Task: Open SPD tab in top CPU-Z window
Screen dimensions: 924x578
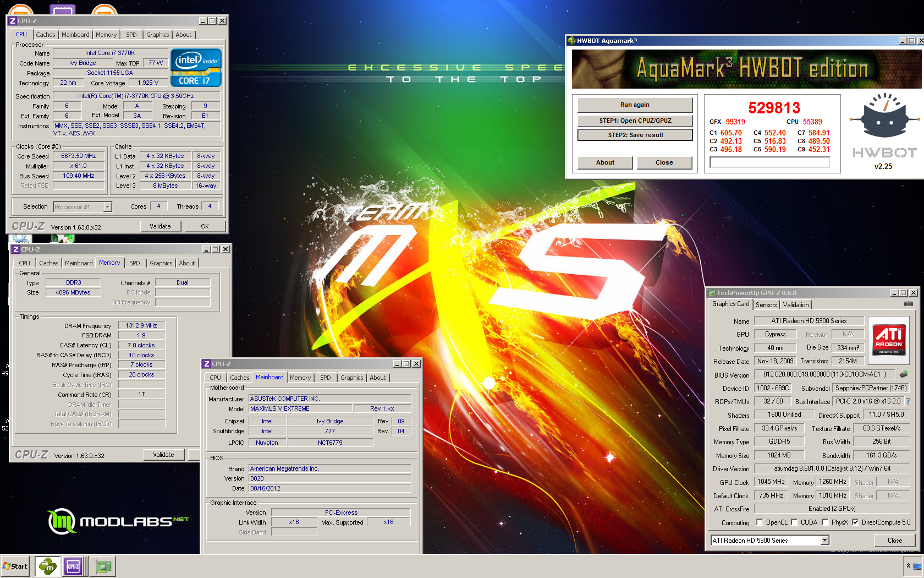Action: click(131, 35)
